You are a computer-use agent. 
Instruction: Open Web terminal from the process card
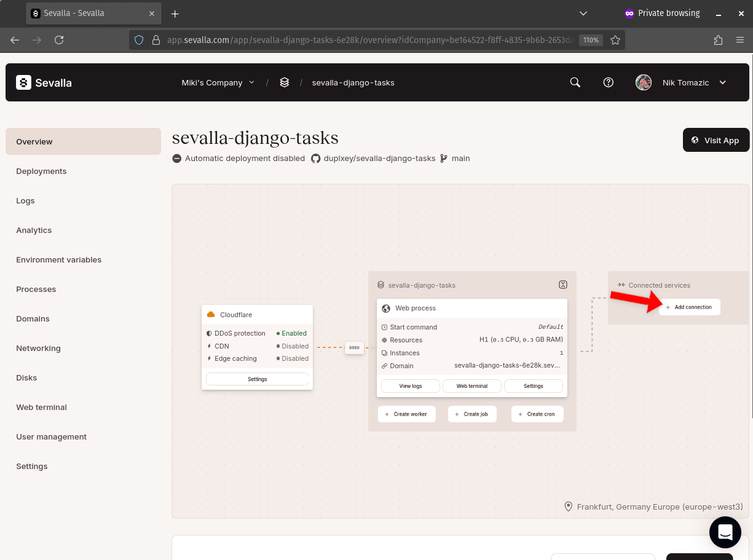pyautogui.click(x=471, y=385)
